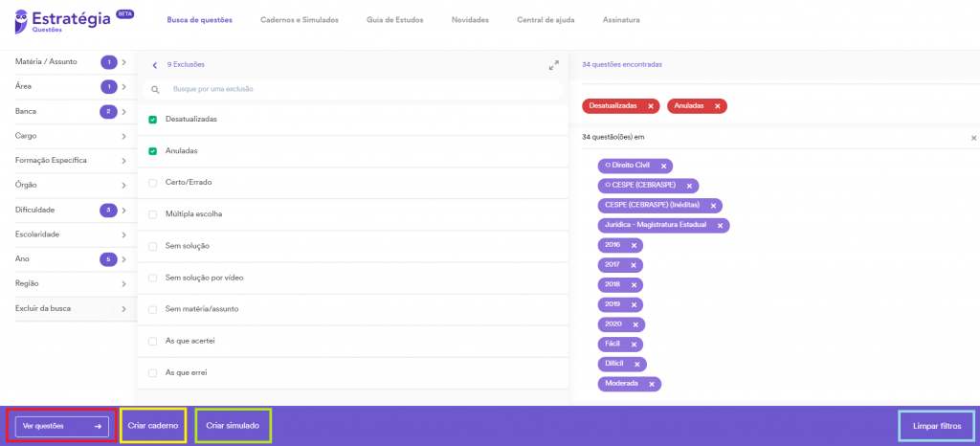Screen dimensions: 980x446
Task: Click the 34 questões encontradas text
Action: (x=622, y=65)
